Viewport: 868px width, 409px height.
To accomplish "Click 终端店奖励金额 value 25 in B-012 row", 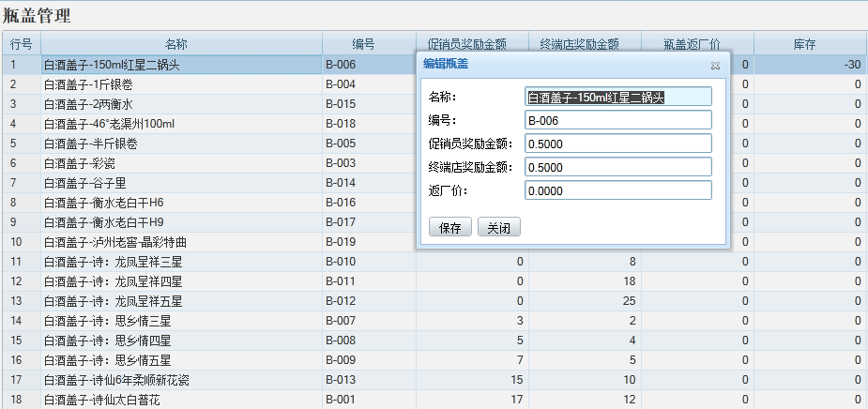I will (585, 301).
